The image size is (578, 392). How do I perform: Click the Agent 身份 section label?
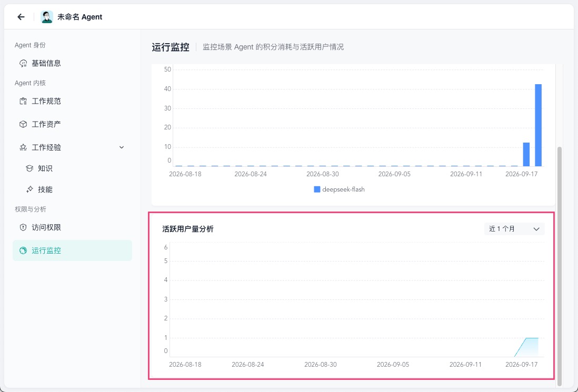30,45
